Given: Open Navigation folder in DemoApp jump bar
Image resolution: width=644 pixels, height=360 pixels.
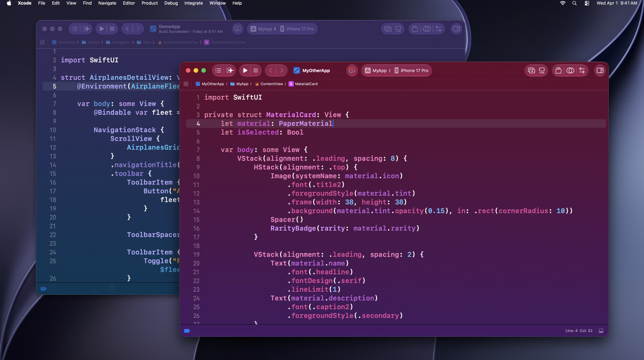Looking at the screenshot, I should (x=118, y=42).
